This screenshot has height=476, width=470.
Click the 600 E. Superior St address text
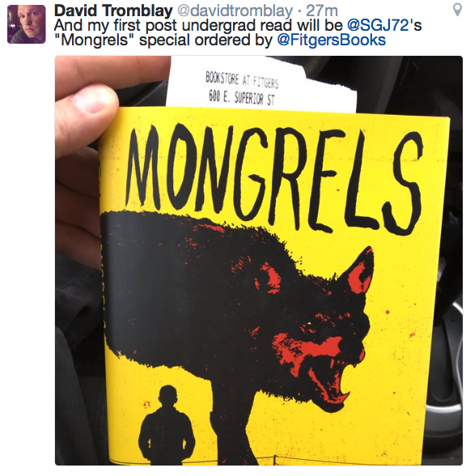tap(242, 98)
